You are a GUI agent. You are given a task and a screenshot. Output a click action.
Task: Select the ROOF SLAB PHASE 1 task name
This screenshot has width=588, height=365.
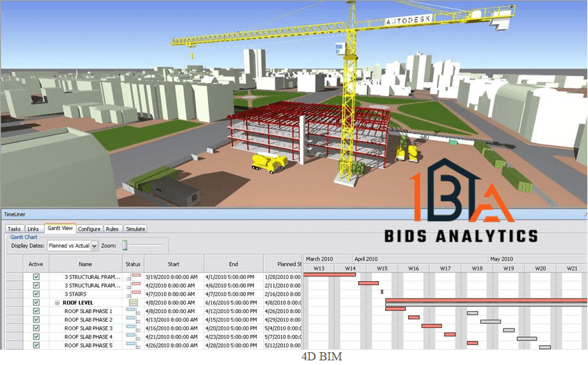pyautogui.click(x=89, y=311)
